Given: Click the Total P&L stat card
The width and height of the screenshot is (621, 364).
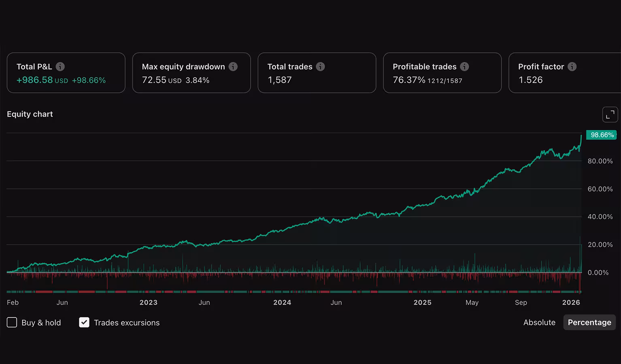Looking at the screenshot, I should pos(66,73).
